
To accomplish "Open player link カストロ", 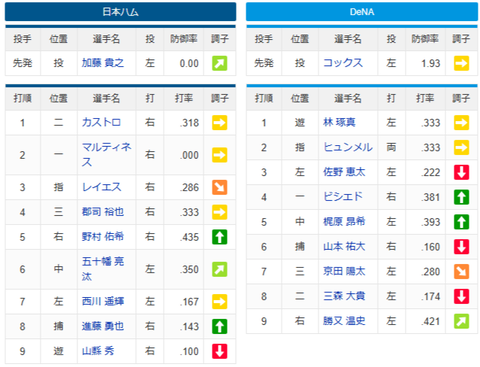I will (x=101, y=123).
